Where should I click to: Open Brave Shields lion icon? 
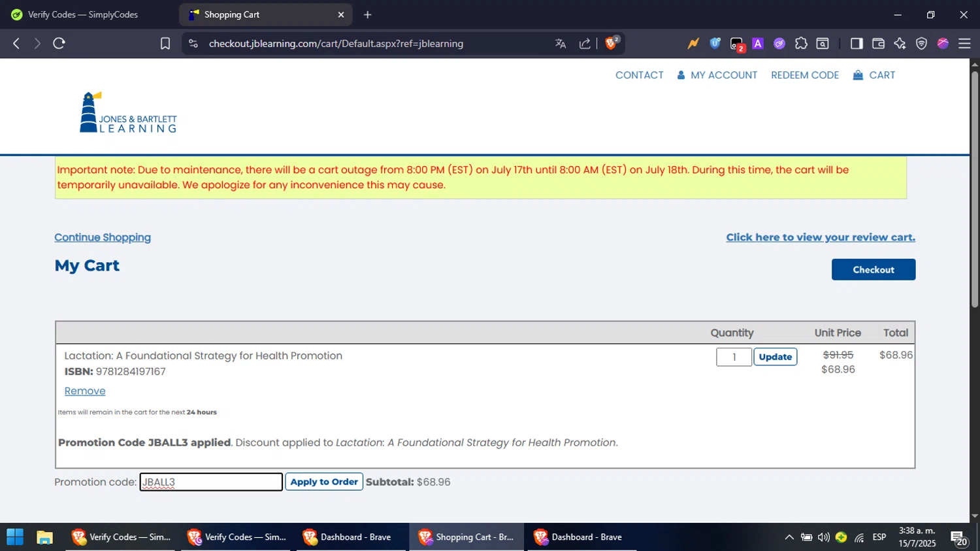click(612, 43)
